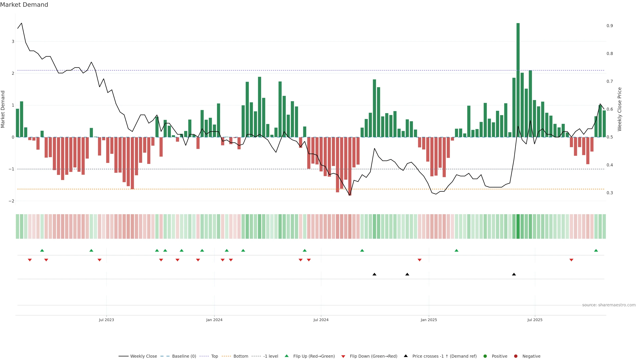Viewport: 644px width, 362px height.
Task: Click the rightmost green flip-up triangle marker
Action: [x=596, y=250]
